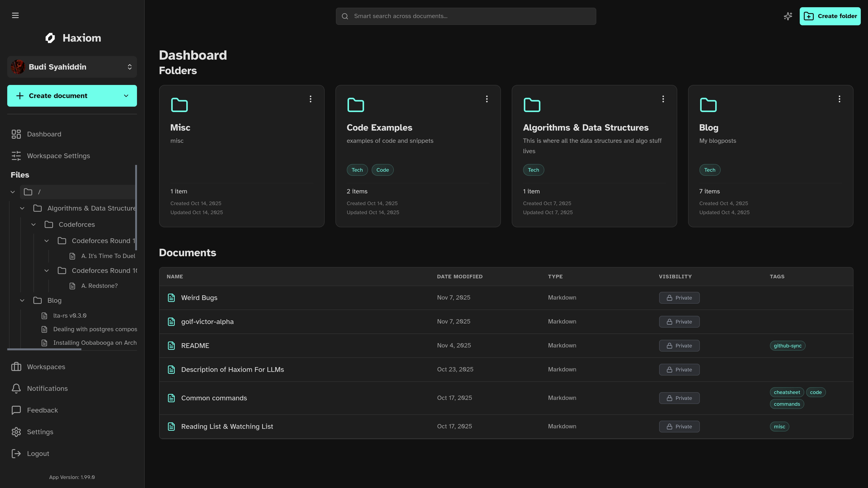Go to Workspace Settings
The width and height of the screenshot is (868, 488).
(58, 156)
